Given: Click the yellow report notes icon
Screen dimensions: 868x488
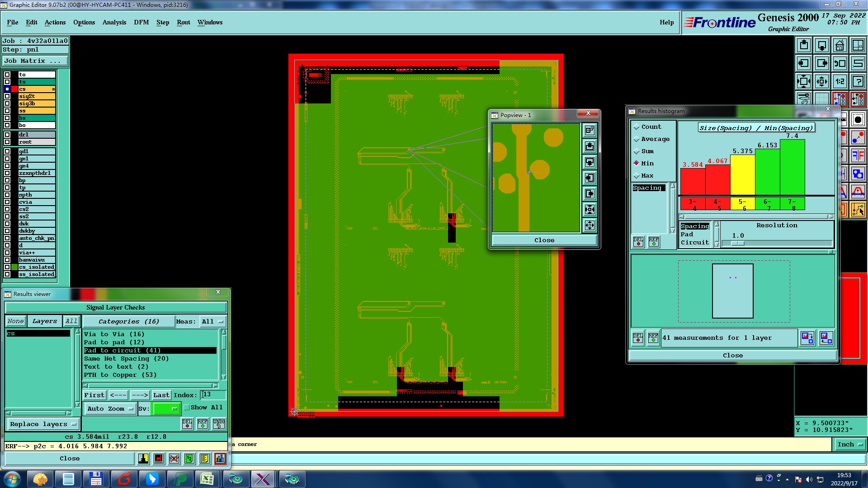Looking at the screenshot, I should pyautogui.click(x=204, y=459).
